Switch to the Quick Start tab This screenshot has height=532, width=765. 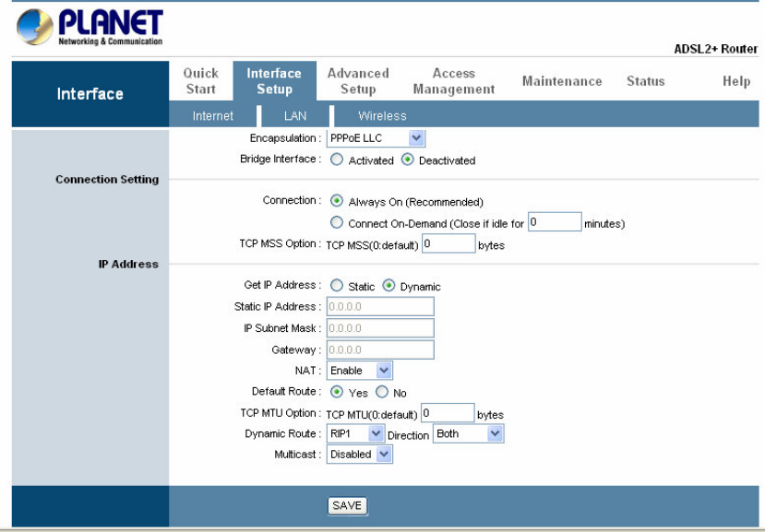click(x=200, y=81)
